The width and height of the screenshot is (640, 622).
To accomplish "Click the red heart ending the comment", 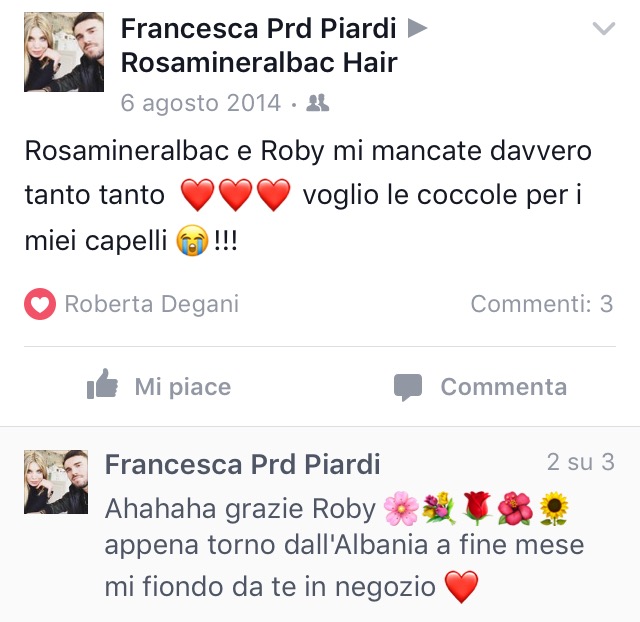I will coord(461,586).
